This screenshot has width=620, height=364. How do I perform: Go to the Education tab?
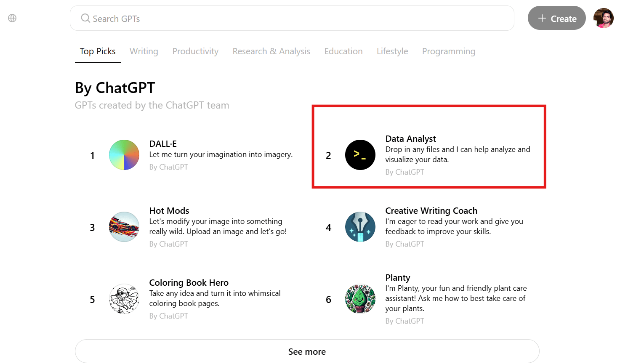click(x=343, y=51)
